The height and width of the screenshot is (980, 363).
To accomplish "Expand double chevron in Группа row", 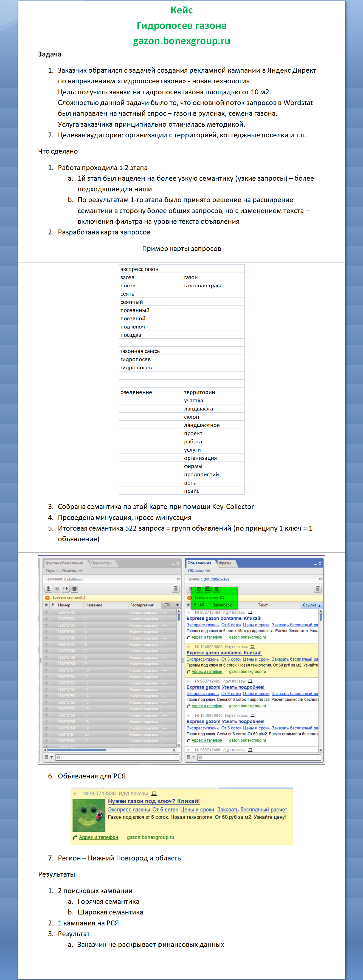I will 320,579.
